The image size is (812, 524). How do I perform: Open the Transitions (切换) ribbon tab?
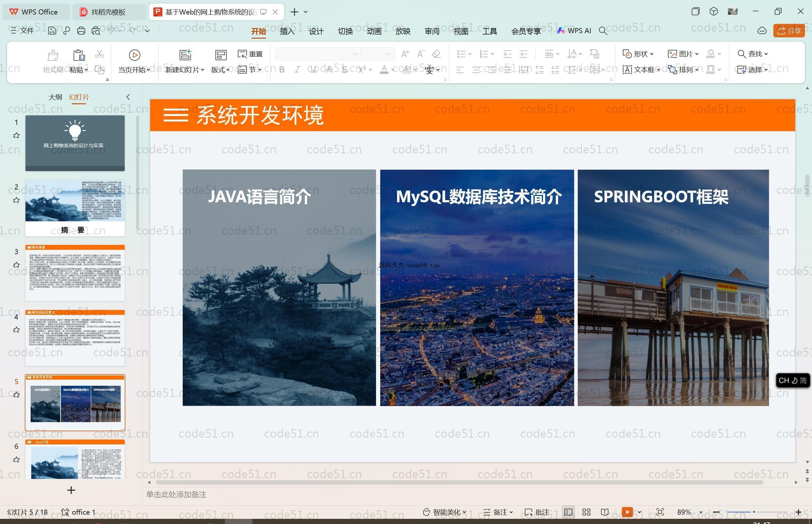345,31
